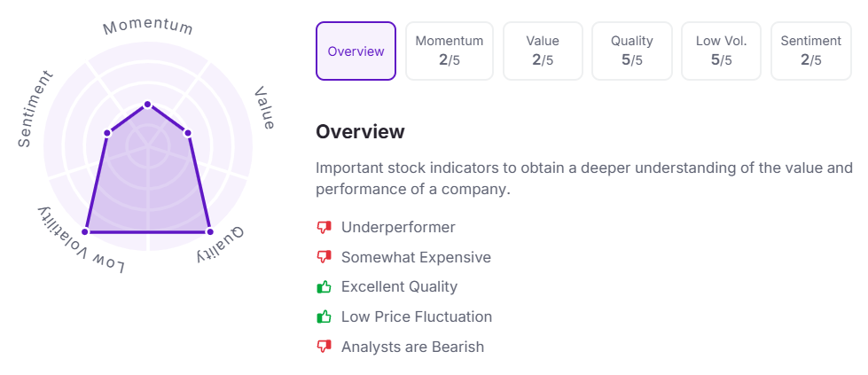Click the thumbs-down icon beside Analysts are Bearish

click(324, 347)
